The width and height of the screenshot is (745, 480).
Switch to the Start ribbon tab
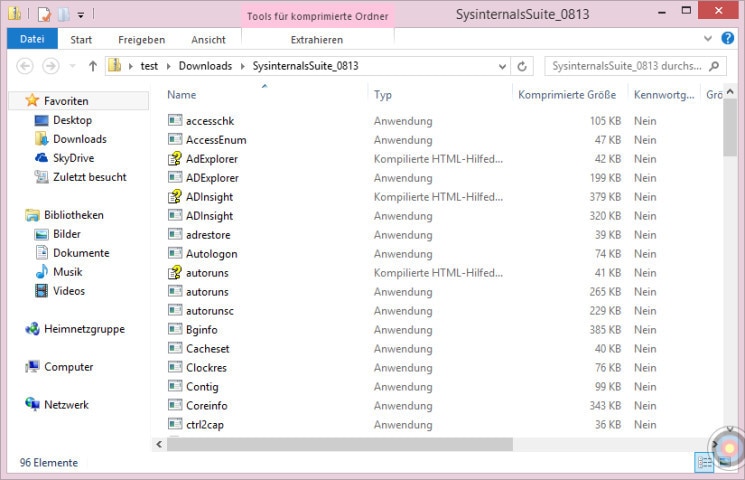(81, 39)
